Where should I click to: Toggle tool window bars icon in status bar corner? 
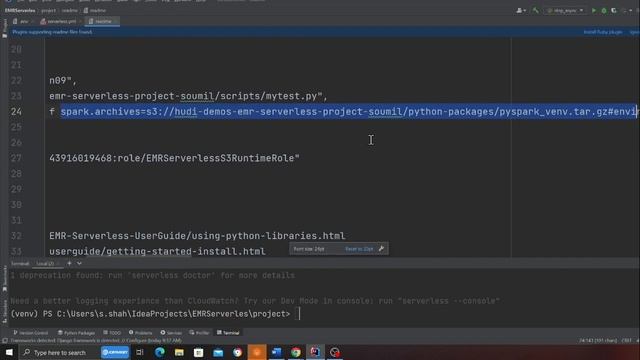pos(4,340)
